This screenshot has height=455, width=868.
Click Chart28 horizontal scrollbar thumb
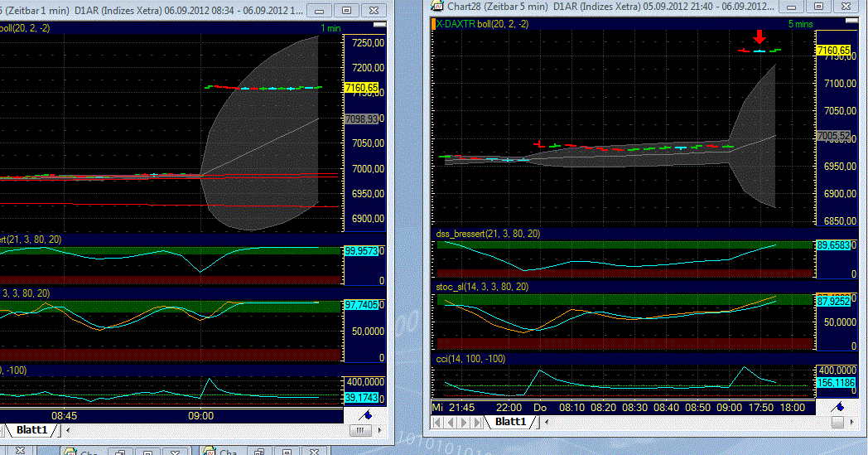pos(837,423)
